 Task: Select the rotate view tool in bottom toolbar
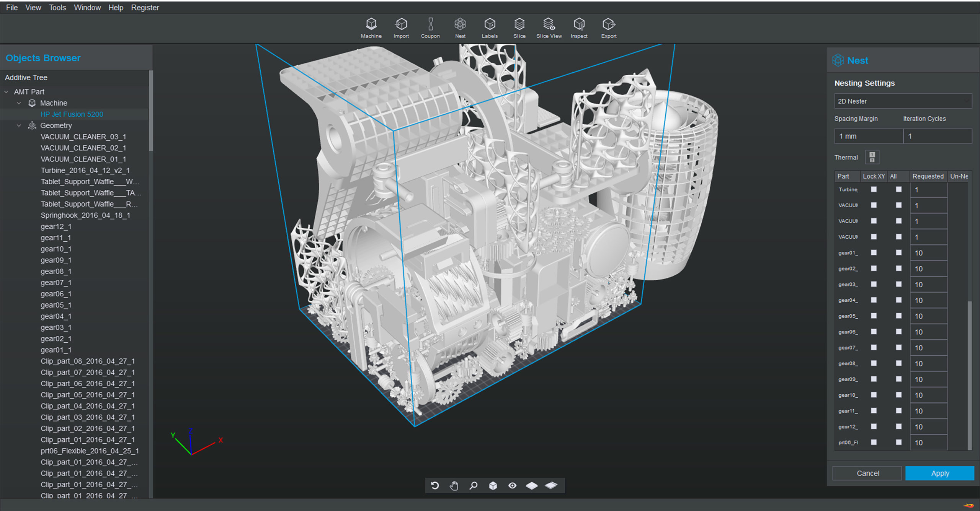click(435, 486)
